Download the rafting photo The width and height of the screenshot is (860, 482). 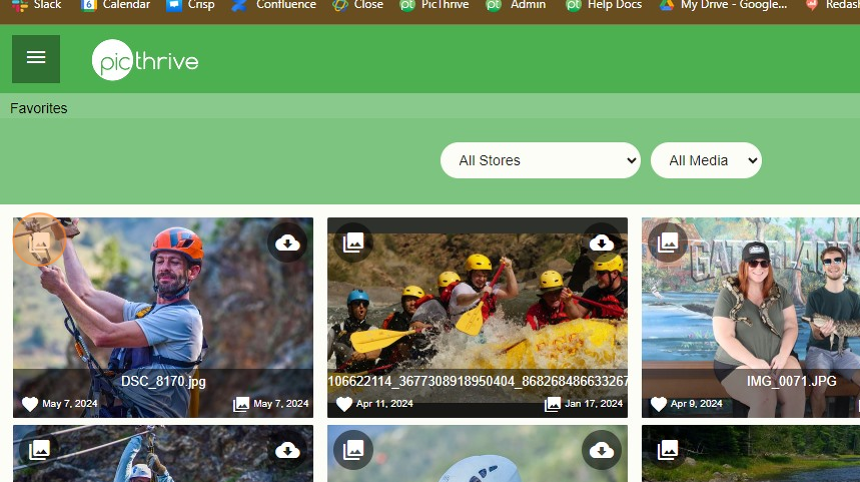[x=602, y=242]
